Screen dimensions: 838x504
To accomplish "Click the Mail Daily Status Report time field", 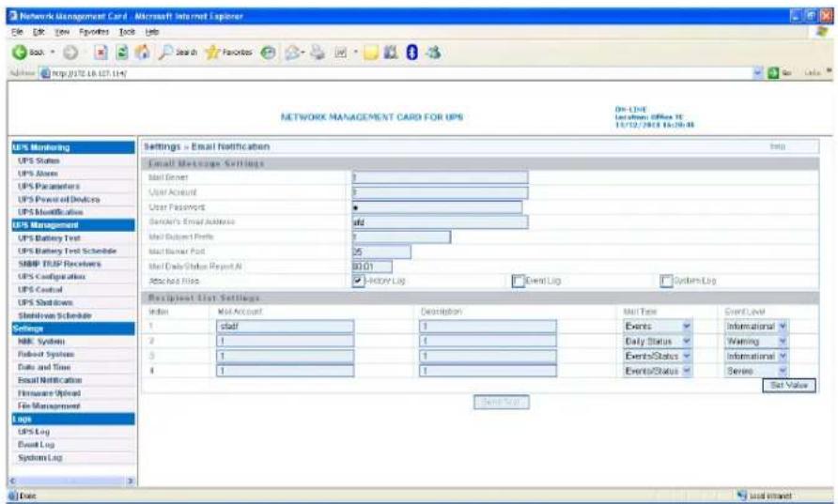I will pos(372,267).
